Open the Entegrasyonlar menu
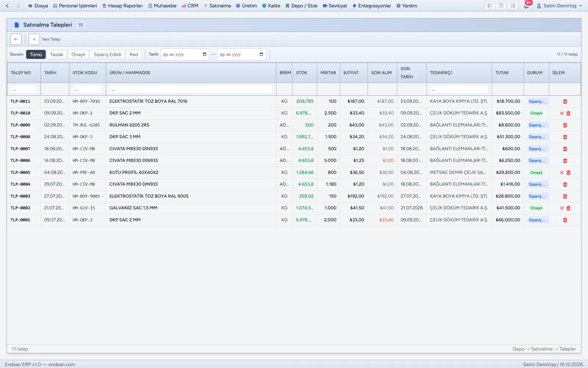Image resolution: width=588 pixels, height=368 pixels. [372, 6]
